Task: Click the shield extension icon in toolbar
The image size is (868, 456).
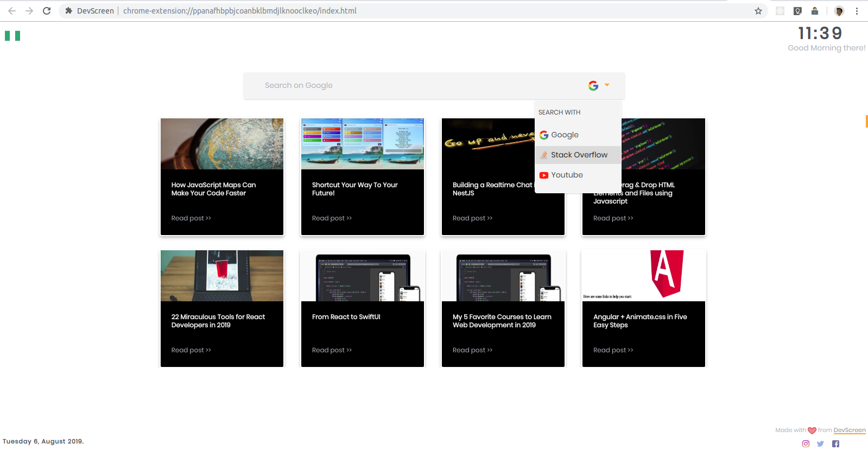Action: (797, 11)
